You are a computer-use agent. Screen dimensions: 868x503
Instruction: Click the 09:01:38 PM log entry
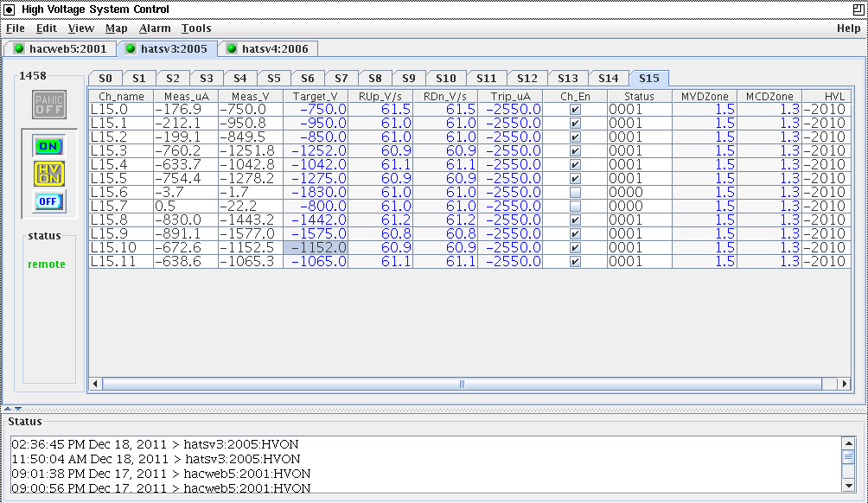[161, 474]
